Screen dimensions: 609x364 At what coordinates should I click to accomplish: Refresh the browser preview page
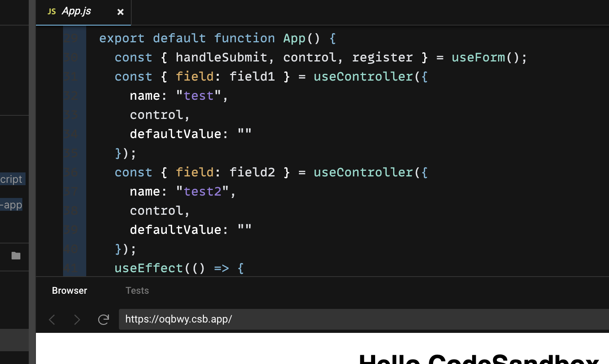(x=103, y=319)
